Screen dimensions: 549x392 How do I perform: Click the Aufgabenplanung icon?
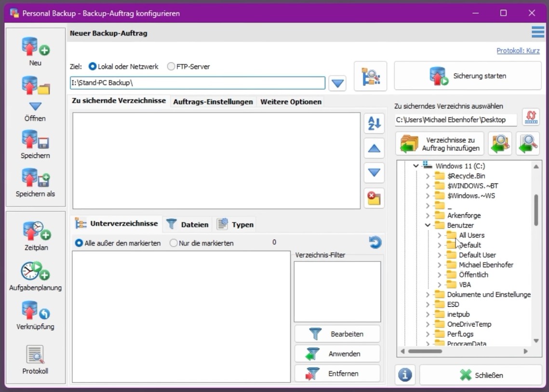click(35, 272)
